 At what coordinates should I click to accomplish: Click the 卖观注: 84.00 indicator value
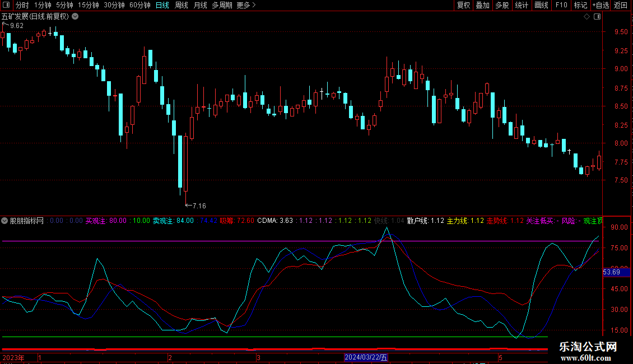pyautogui.click(x=173, y=221)
